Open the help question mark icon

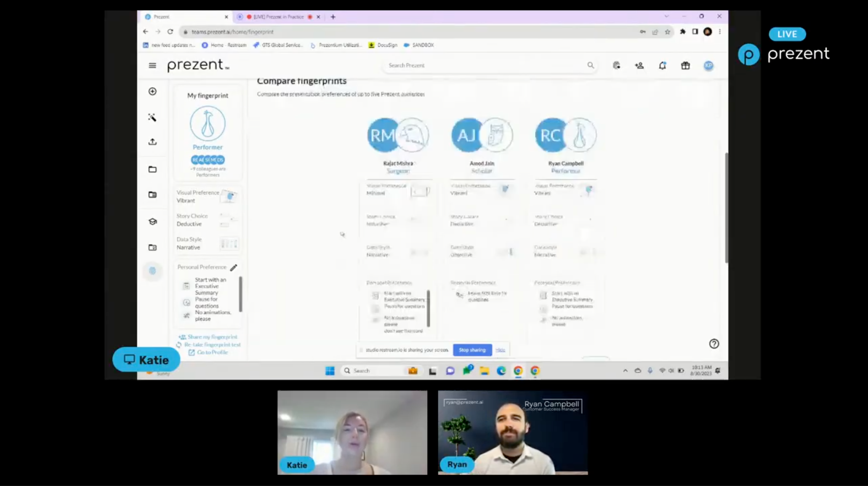tap(714, 344)
